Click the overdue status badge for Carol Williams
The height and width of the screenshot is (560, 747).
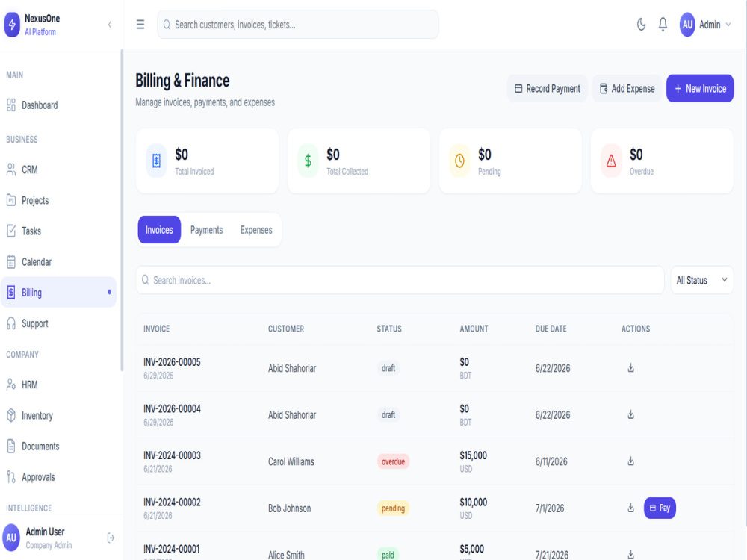393,461
